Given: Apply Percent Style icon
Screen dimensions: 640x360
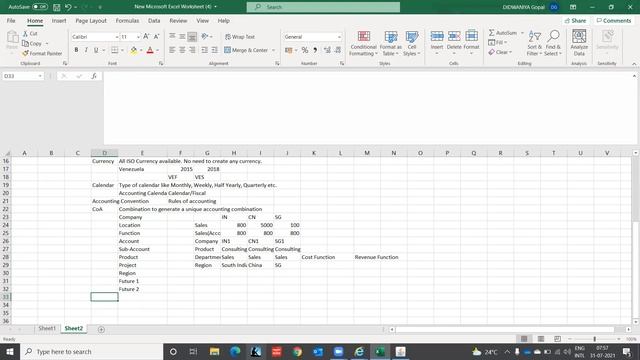Looking at the screenshot, I should [x=304, y=50].
